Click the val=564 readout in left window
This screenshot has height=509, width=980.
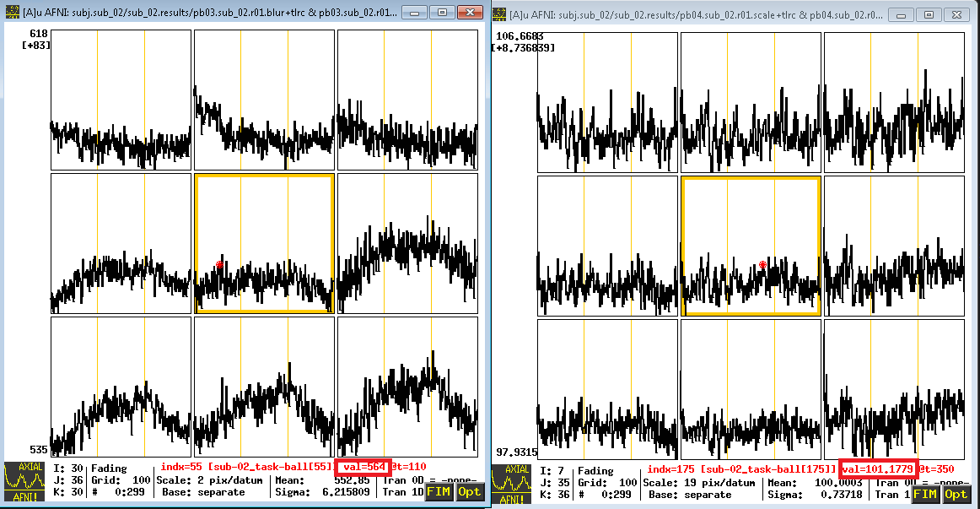coord(363,467)
